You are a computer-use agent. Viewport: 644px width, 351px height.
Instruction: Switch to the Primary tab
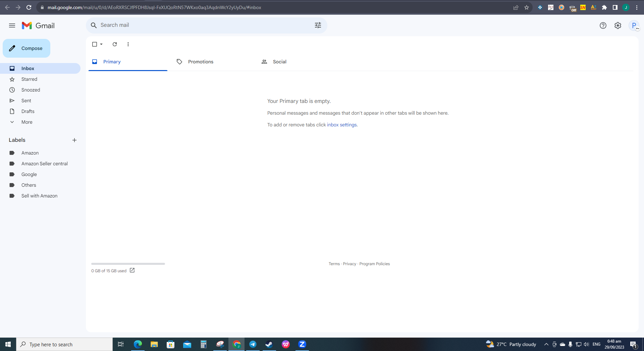coord(128,62)
